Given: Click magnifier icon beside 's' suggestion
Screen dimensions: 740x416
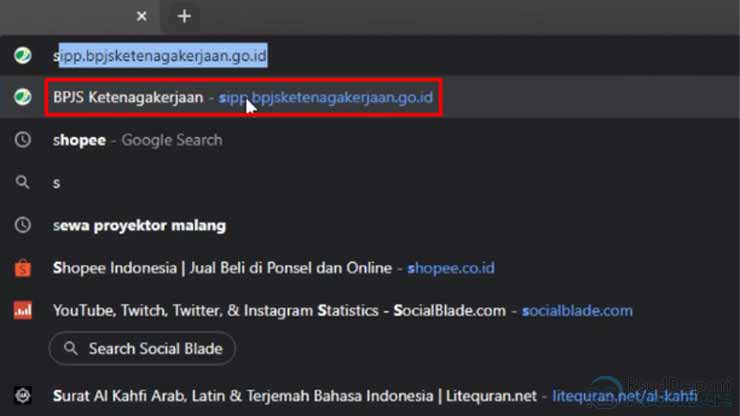Looking at the screenshot, I should [x=22, y=182].
